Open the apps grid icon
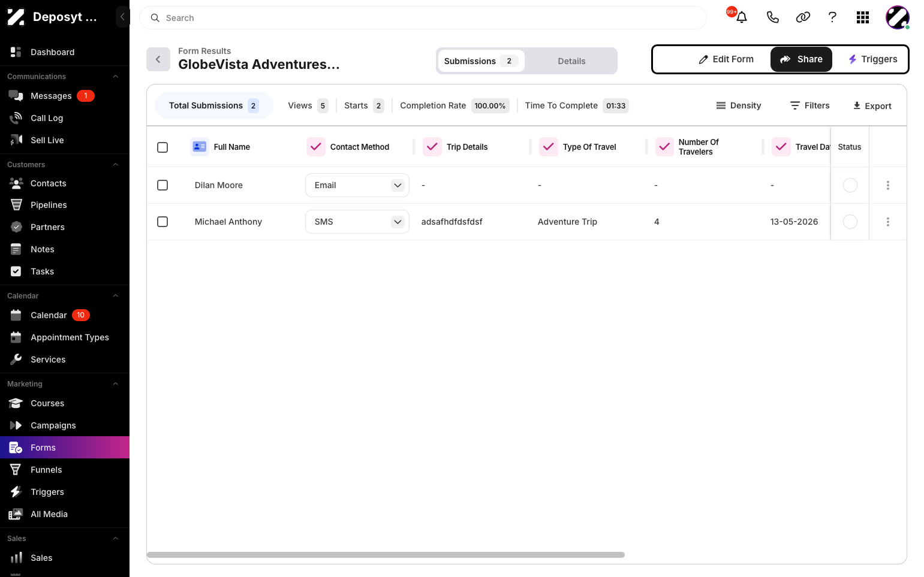This screenshot has width=924, height=577. click(863, 17)
